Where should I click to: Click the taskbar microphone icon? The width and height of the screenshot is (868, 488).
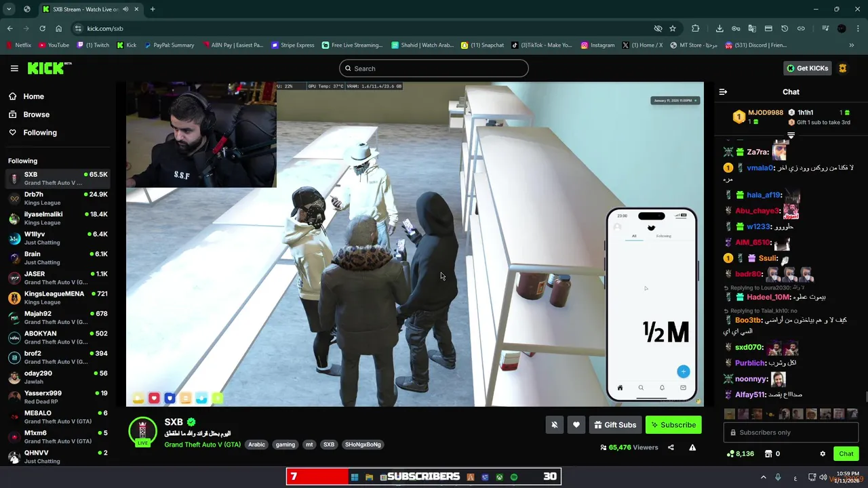tap(778, 477)
